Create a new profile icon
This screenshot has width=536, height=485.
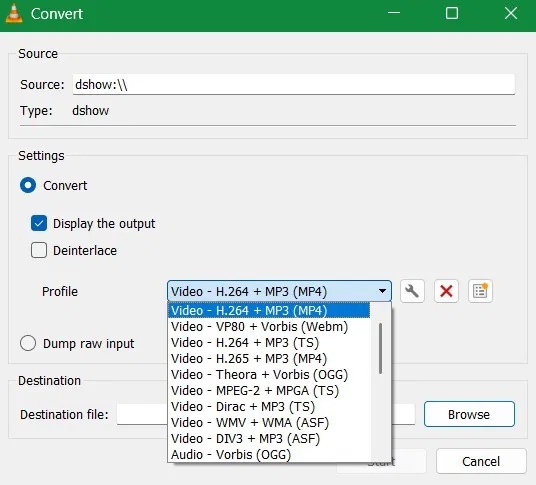click(x=480, y=291)
